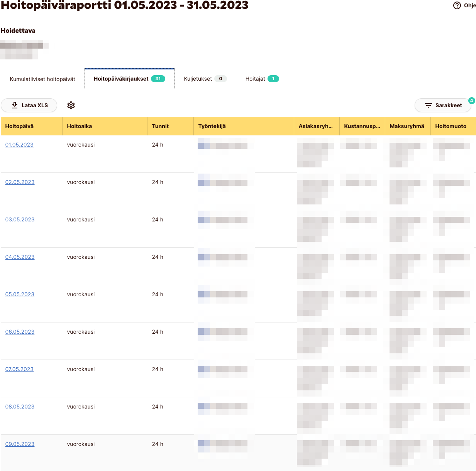Click the Hoitopäiväraportti page title
This screenshot has width=476, height=471.
pyautogui.click(x=124, y=5)
